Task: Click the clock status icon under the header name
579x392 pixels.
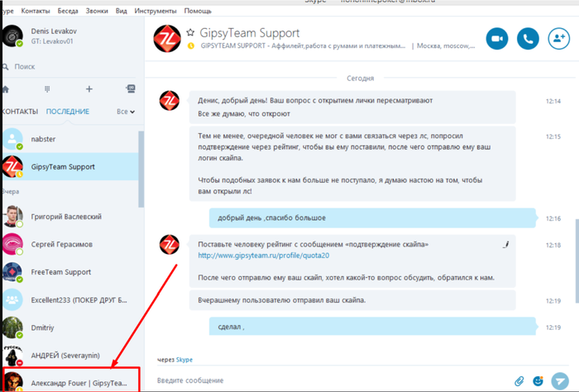Action: tap(191, 45)
